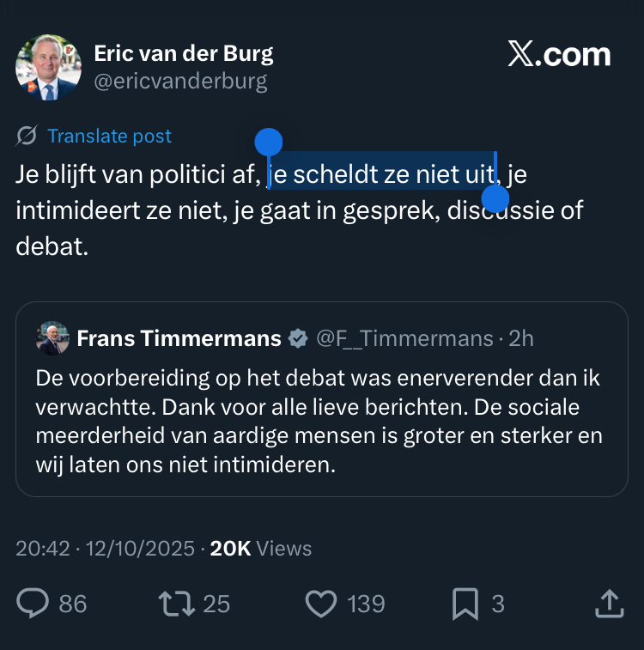Open the quoted Timmermans post text
Screen dimensions: 644x650
318,421
